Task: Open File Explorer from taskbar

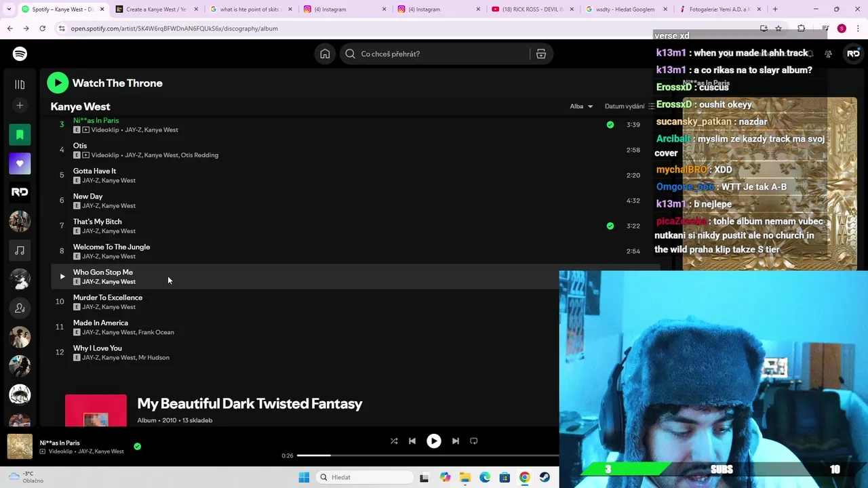Action: 465,477
